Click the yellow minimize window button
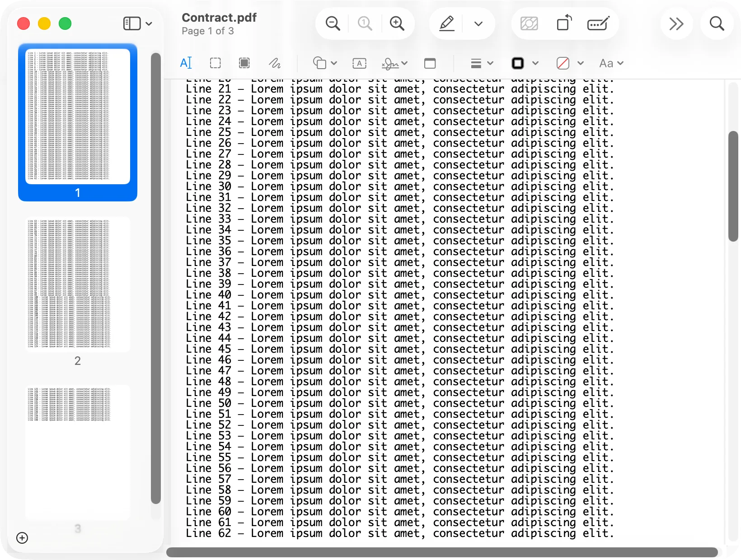Image resolution: width=741 pixels, height=560 pixels. pyautogui.click(x=44, y=23)
